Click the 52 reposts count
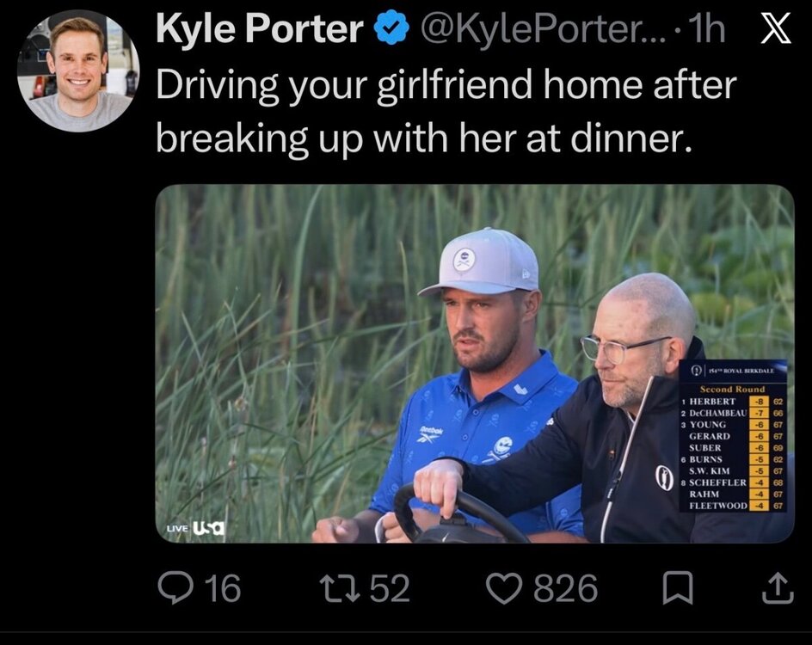This screenshot has width=812, height=645. click(x=391, y=588)
